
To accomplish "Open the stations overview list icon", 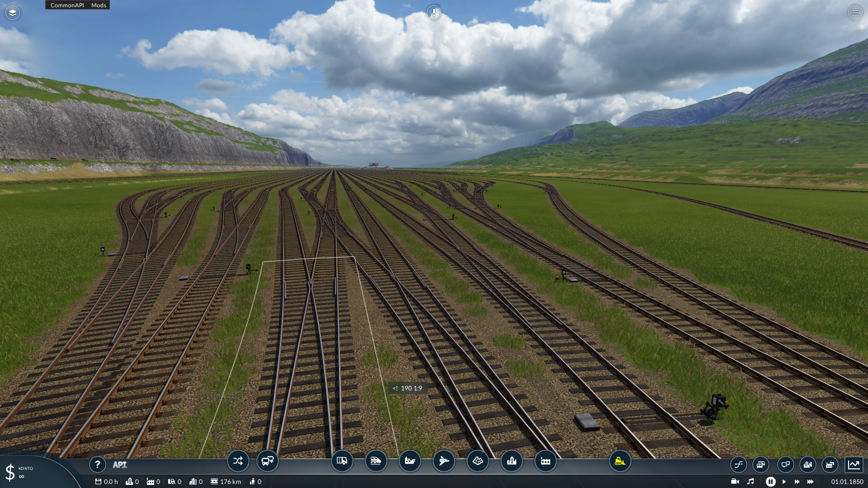I will (785, 465).
